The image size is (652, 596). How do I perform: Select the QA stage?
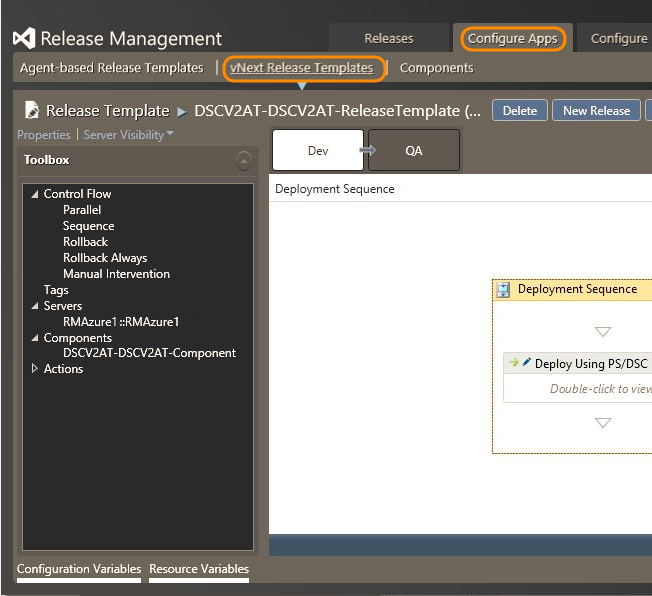pos(414,150)
